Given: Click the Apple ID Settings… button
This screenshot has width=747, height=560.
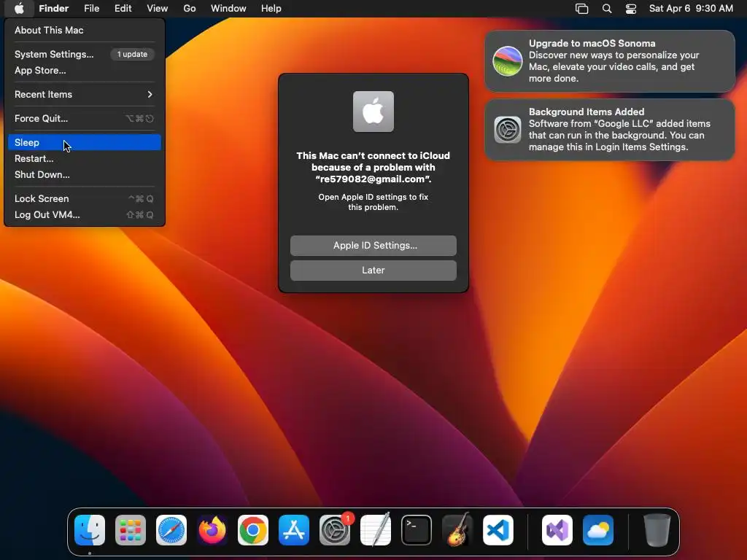Looking at the screenshot, I should coord(373,245).
